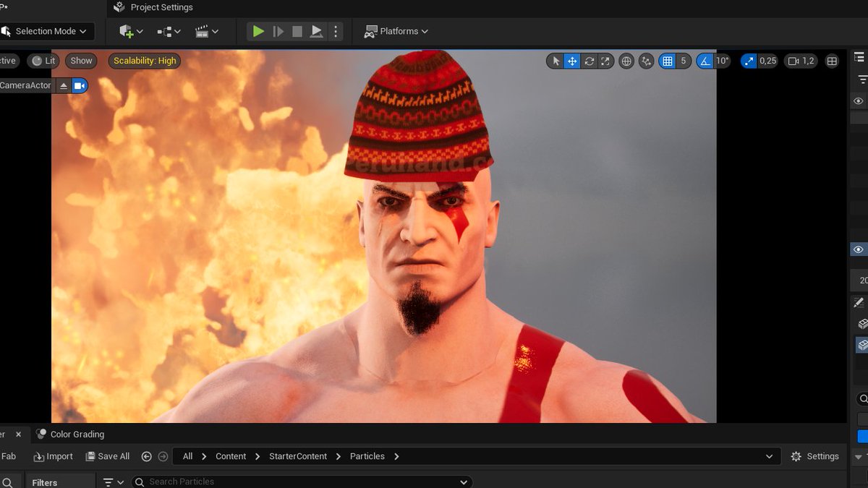Expand chevron after Particles breadcrumb

tap(396, 456)
